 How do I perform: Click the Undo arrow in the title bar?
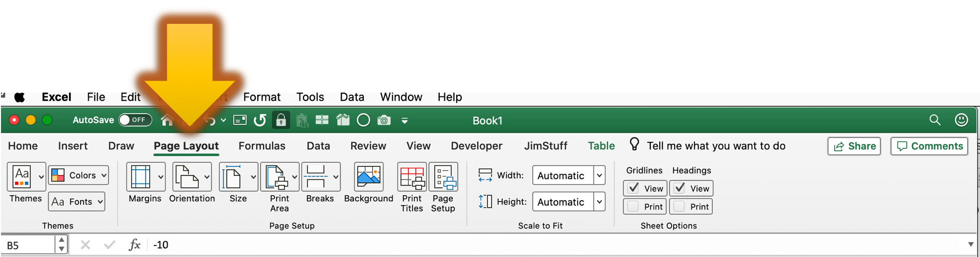[x=210, y=120]
